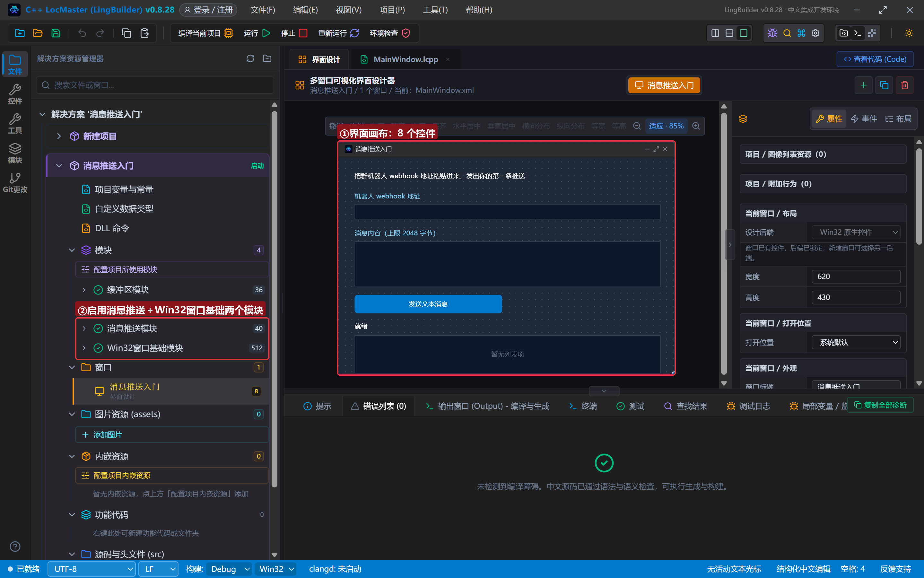Open the Git更改 sidebar panel

coord(15,182)
